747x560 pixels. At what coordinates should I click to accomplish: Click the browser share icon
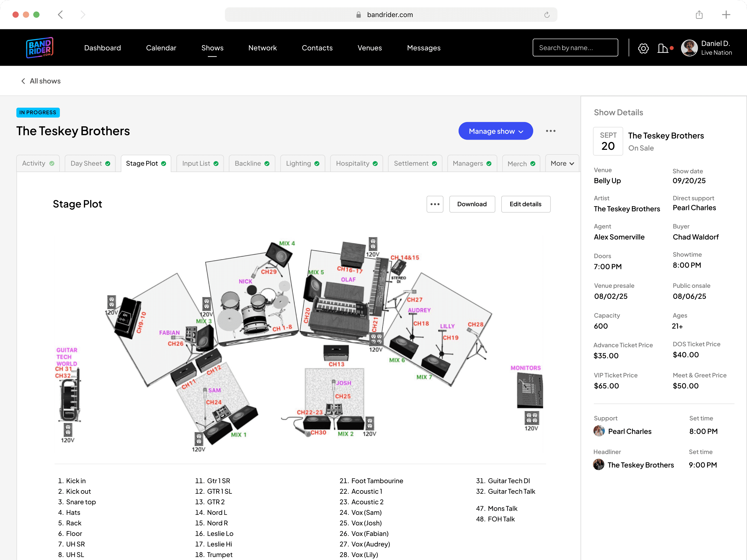[699, 15]
